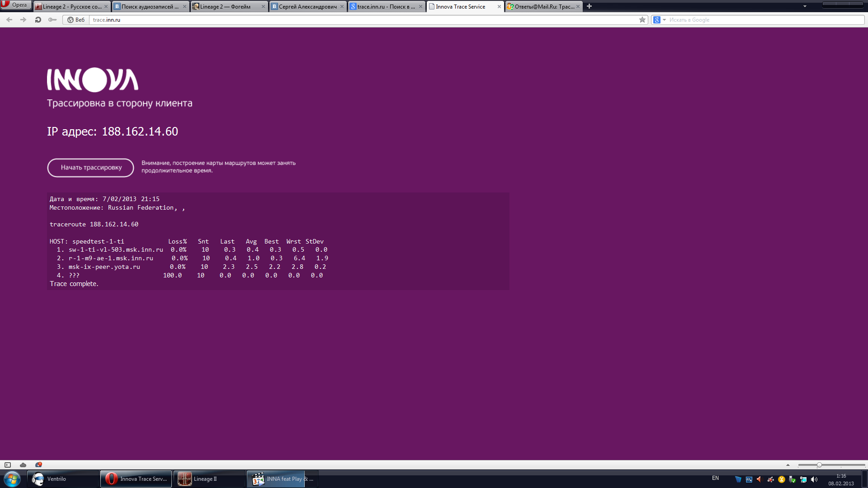Select the Trace complete. line
The height and width of the screenshot is (488, 868).
(74, 284)
